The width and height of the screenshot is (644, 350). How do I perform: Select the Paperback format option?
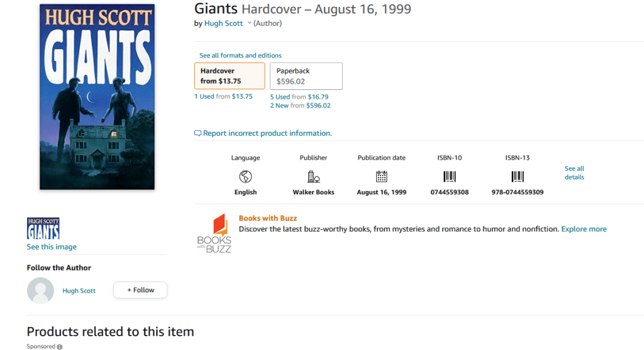pos(306,76)
